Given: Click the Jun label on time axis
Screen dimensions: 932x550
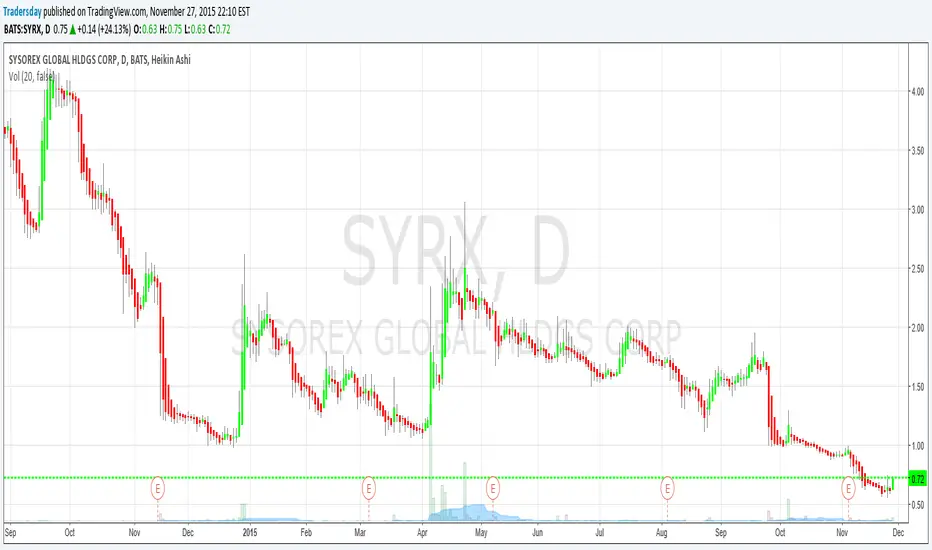Looking at the screenshot, I should [537, 532].
